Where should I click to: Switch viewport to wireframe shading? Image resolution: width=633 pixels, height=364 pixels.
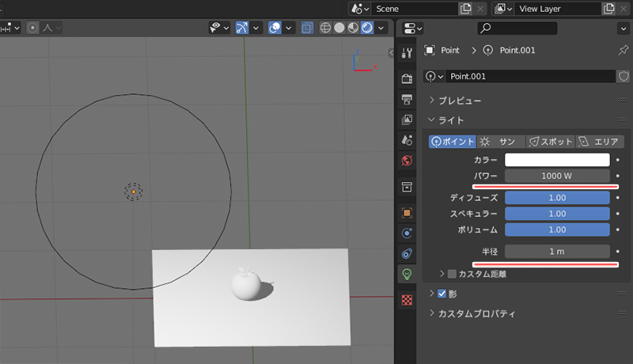point(326,28)
